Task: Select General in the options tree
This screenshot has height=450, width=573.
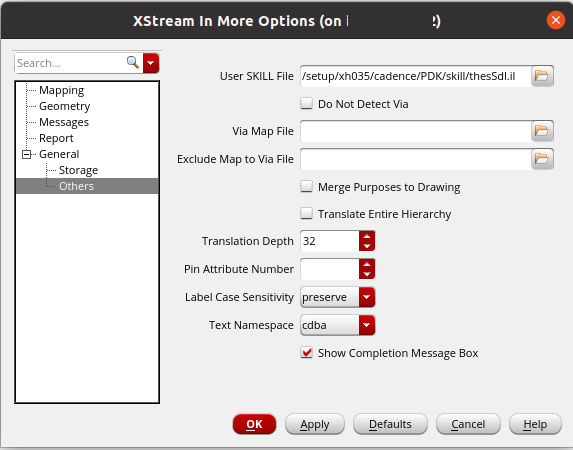Action: (59, 154)
